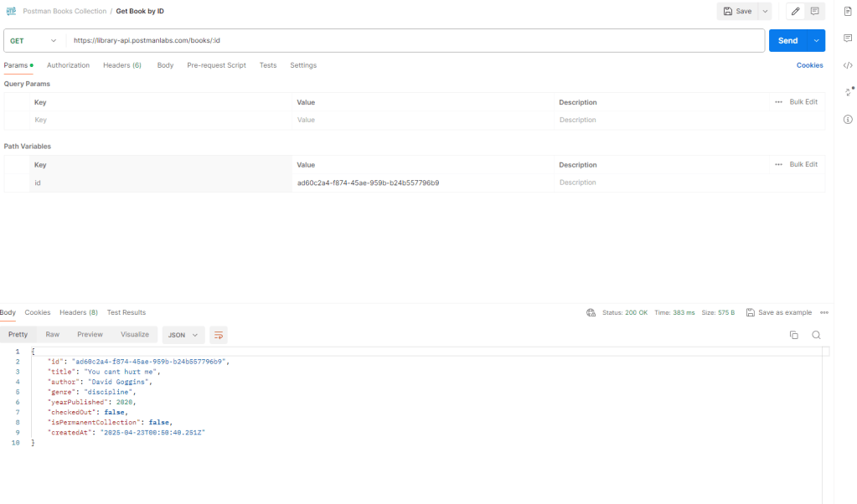Open the code snippet panel icon
857x504 pixels.
[x=847, y=65]
